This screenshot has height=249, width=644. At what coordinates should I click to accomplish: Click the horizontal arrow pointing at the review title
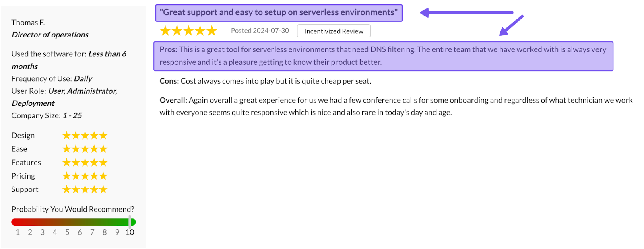466,13
